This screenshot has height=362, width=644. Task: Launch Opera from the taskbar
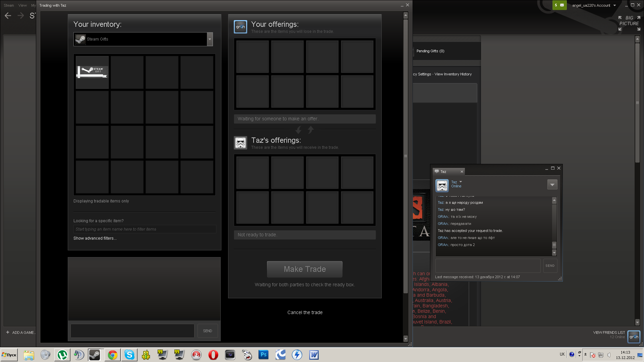coord(213,355)
